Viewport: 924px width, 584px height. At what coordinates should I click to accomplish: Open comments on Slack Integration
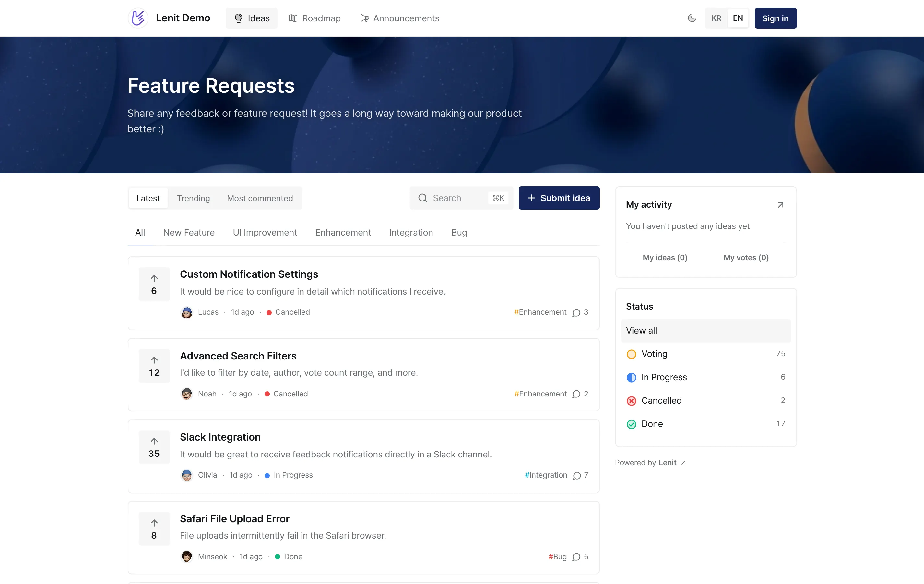pyautogui.click(x=580, y=475)
